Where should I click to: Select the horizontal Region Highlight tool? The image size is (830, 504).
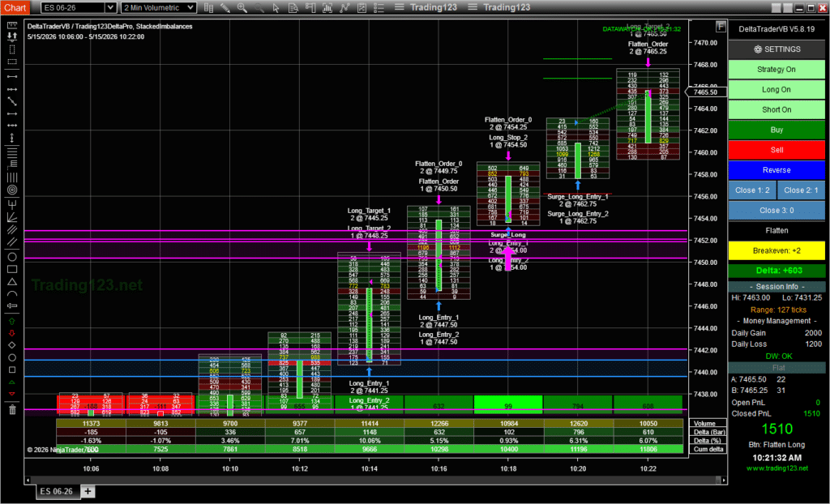(x=12, y=62)
